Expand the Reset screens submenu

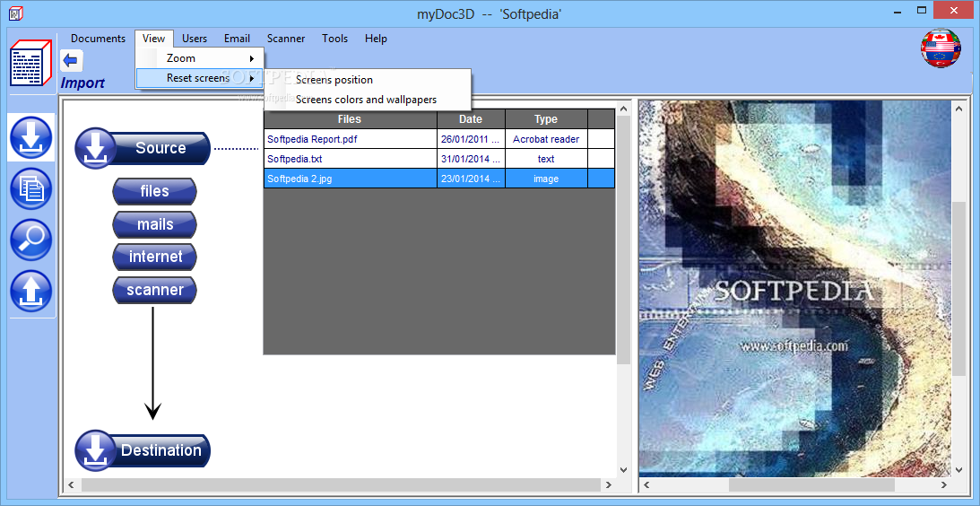pyautogui.click(x=200, y=78)
